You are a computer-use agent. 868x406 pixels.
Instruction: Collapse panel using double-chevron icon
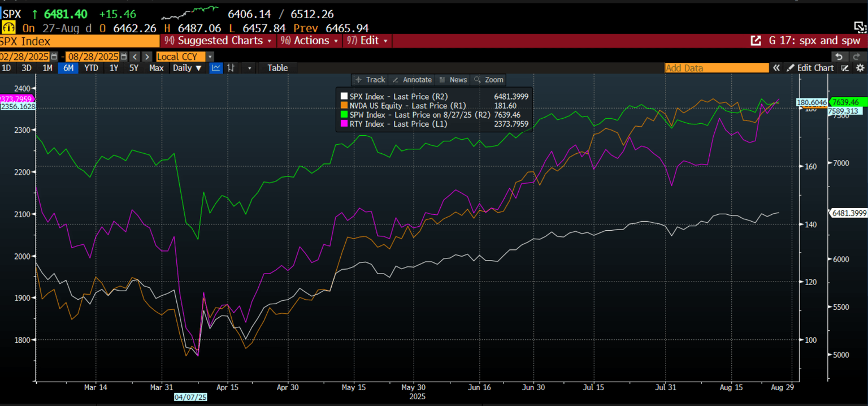pos(776,68)
